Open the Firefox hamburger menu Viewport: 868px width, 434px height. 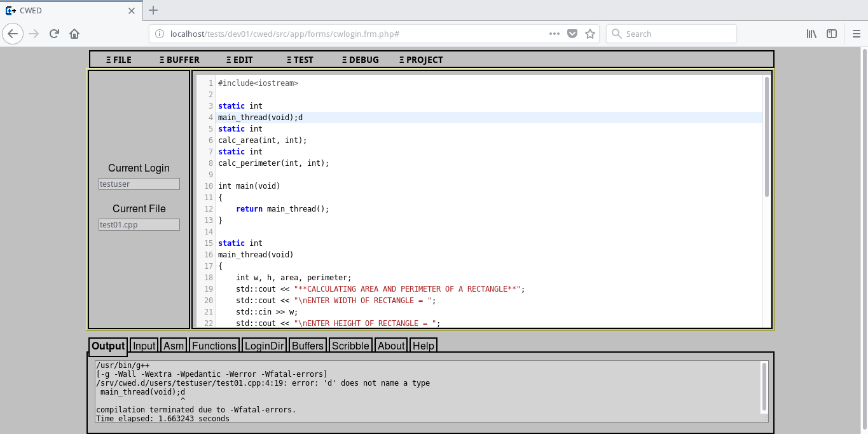coord(857,34)
